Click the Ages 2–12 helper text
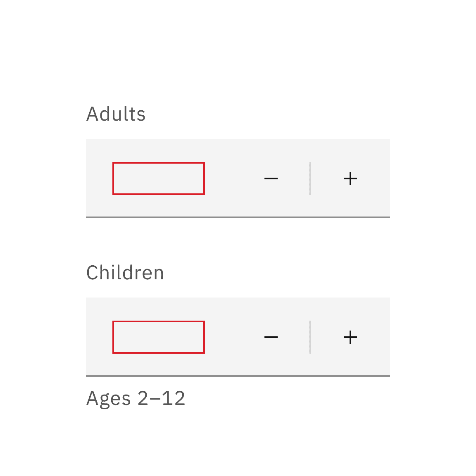 pos(137,398)
